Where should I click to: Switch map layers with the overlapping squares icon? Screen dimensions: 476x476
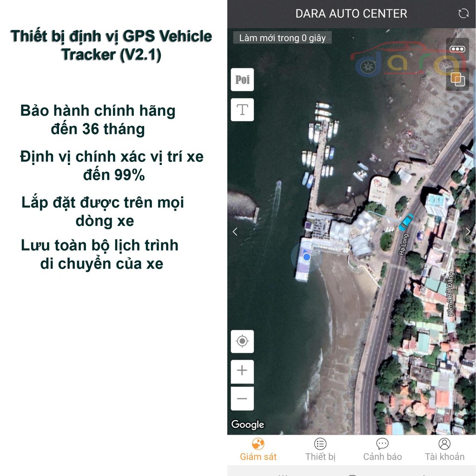point(457,79)
